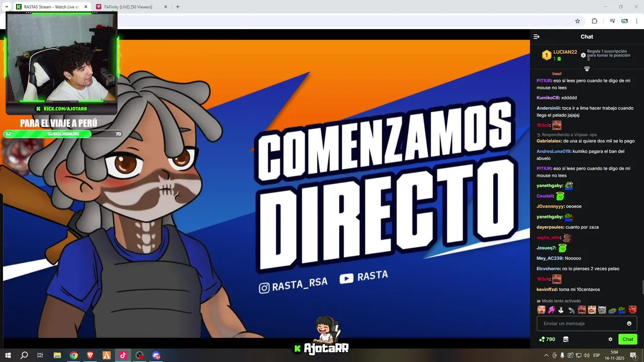
Task: Open the Kick shop icon
Action: [x=566, y=339]
